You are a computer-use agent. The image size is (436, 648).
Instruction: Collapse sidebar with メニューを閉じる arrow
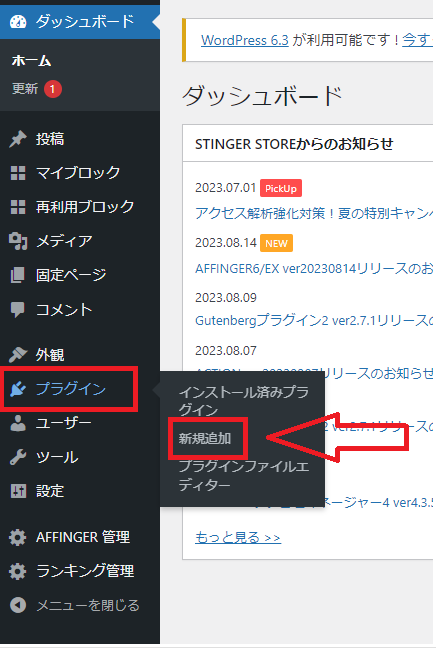(x=75, y=605)
